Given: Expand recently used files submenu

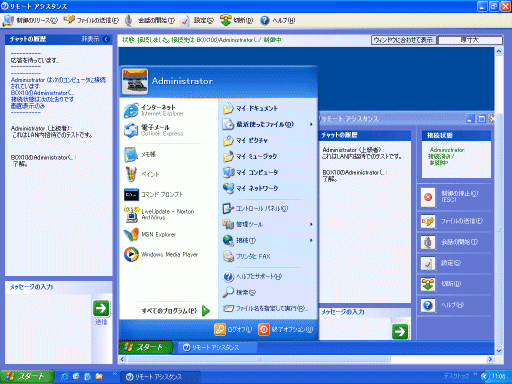Looking at the screenshot, I should click(x=311, y=124).
